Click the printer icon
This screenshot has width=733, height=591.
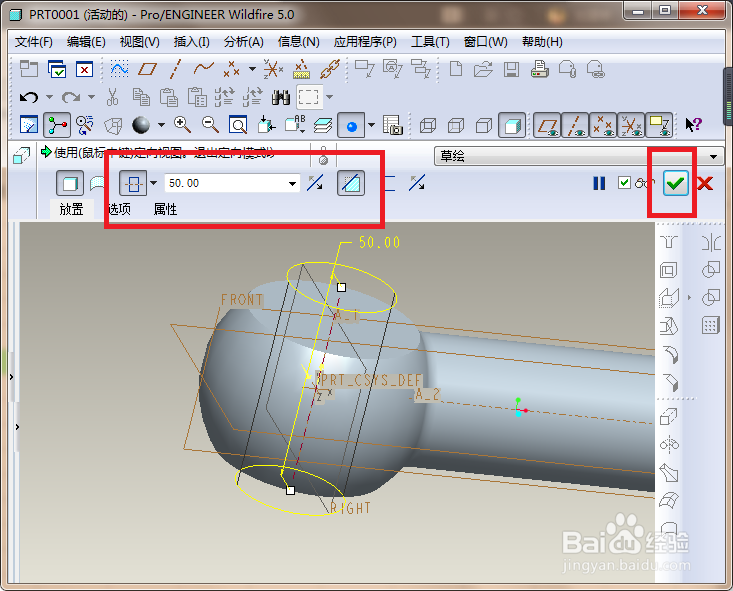point(539,69)
